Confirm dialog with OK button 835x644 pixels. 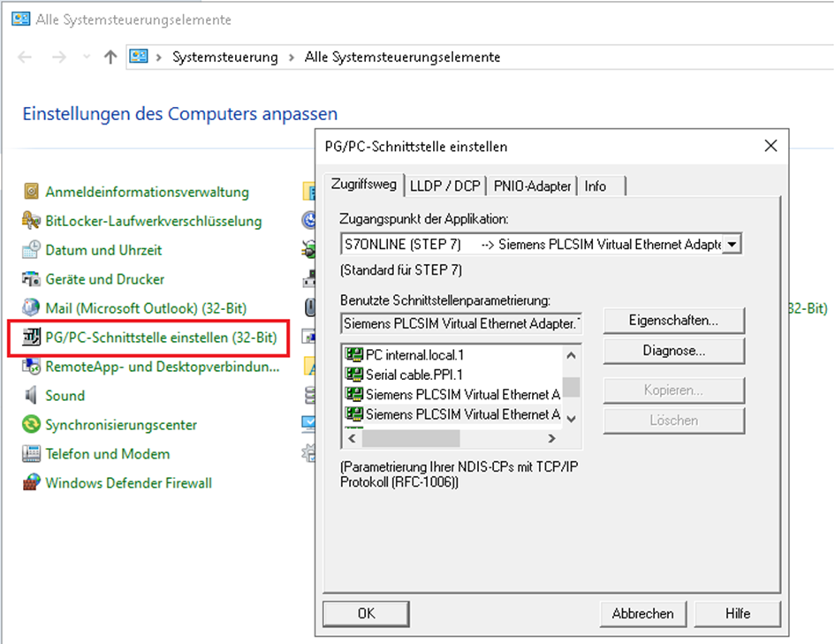367,614
